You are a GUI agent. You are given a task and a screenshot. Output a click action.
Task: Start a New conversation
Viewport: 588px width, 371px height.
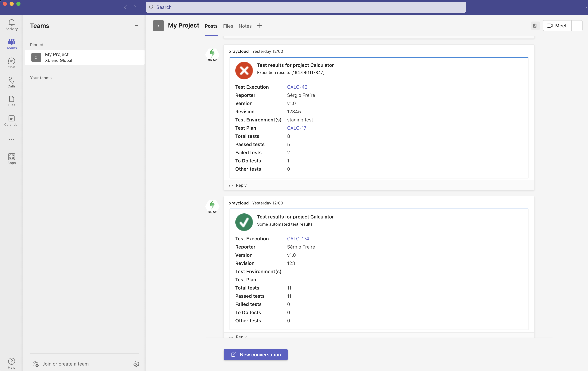[256, 354]
